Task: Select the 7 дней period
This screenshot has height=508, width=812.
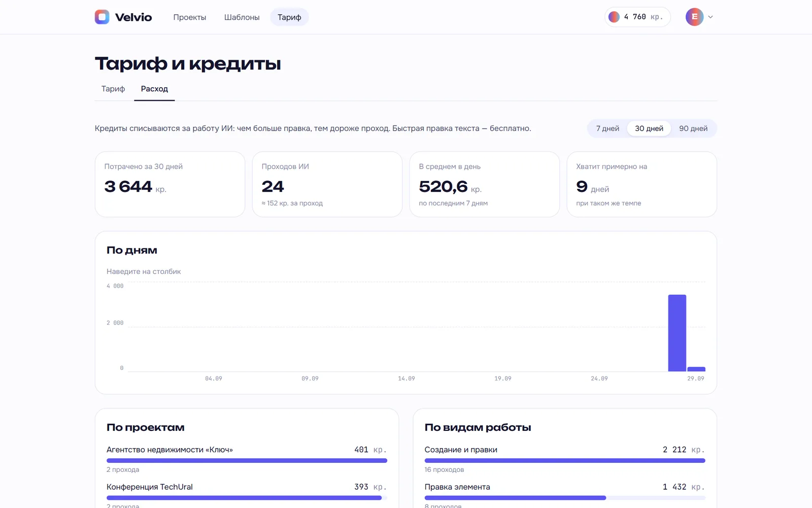Action: coord(607,129)
